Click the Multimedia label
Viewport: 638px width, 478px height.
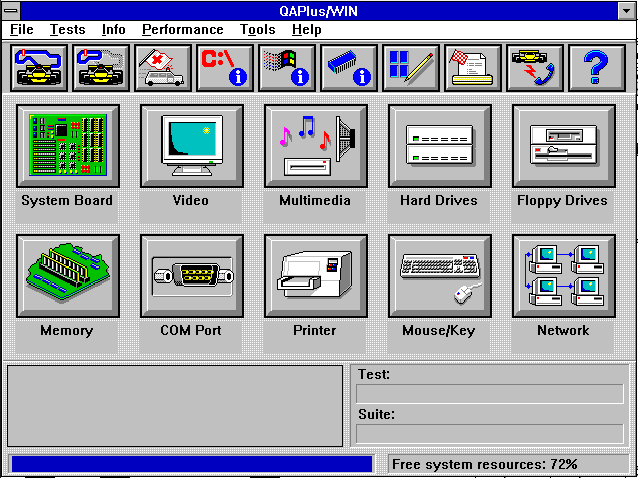(x=315, y=201)
